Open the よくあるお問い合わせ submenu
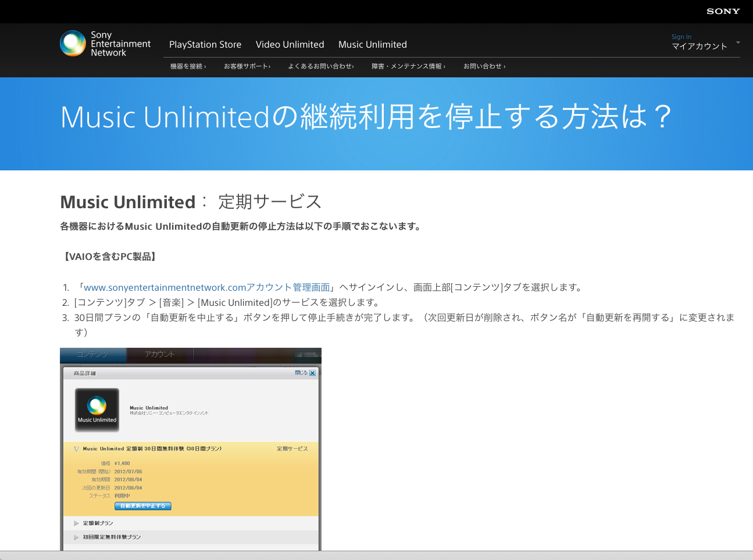The width and height of the screenshot is (753, 560). point(321,66)
